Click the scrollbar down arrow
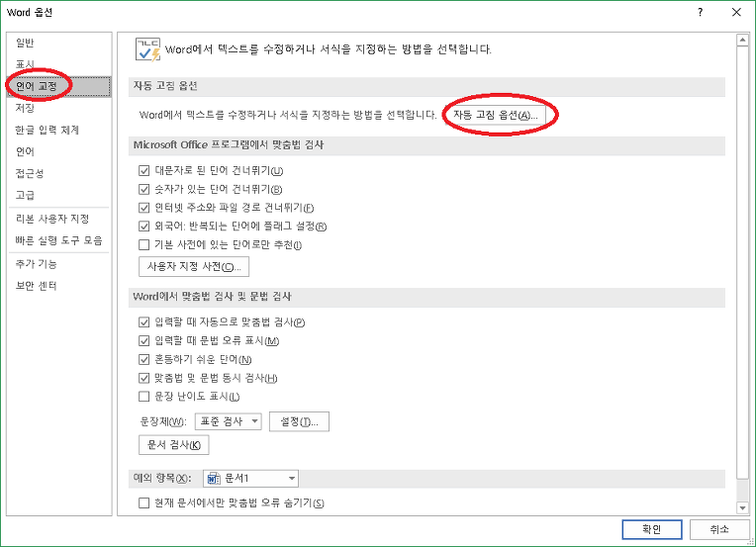 tap(742, 507)
